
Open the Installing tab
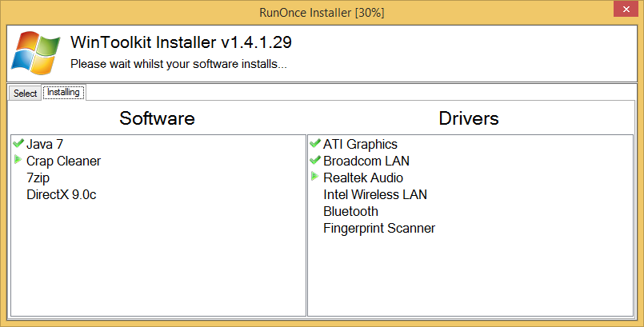64,92
